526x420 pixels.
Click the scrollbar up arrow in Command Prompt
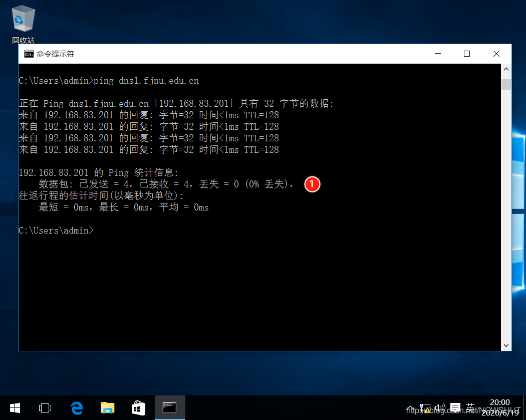pyautogui.click(x=506, y=69)
